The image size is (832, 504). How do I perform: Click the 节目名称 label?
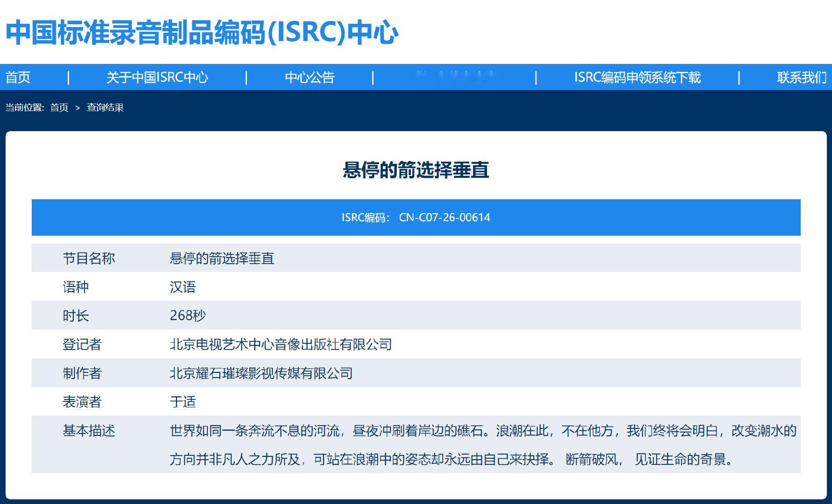[x=89, y=258]
